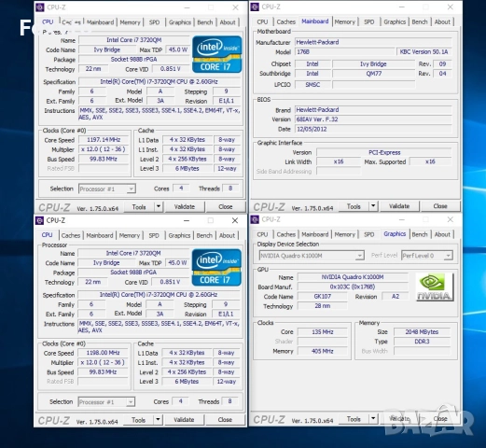Click Close button in bottom-left window
The height and width of the screenshot is (448, 486).
[225, 420]
